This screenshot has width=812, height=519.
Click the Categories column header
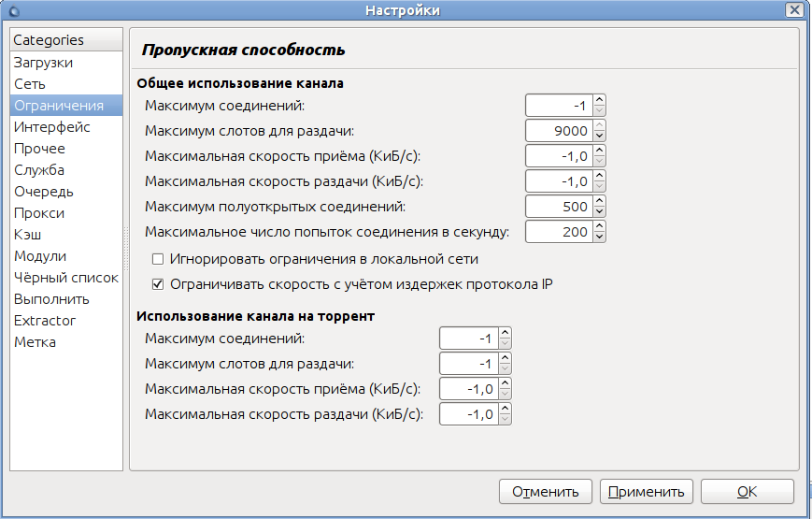click(66, 40)
